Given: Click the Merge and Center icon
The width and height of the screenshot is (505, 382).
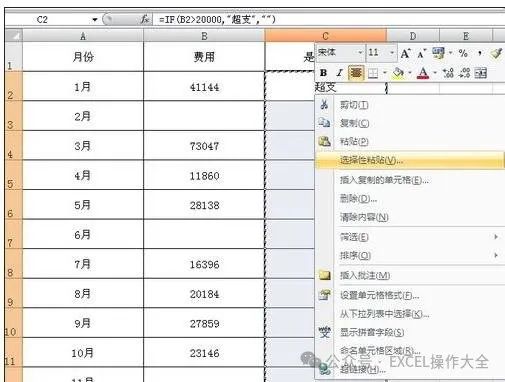Looking at the screenshot, I should 480,73.
